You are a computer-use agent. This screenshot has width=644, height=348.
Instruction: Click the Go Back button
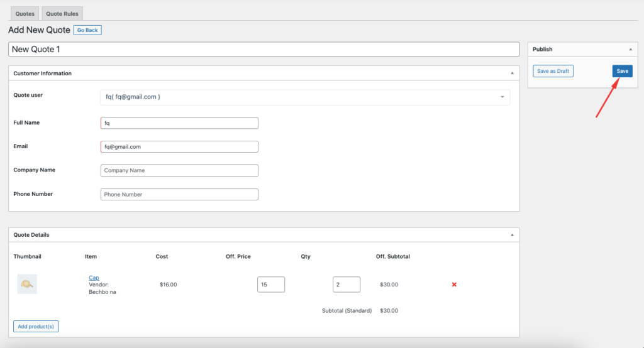click(87, 30)
